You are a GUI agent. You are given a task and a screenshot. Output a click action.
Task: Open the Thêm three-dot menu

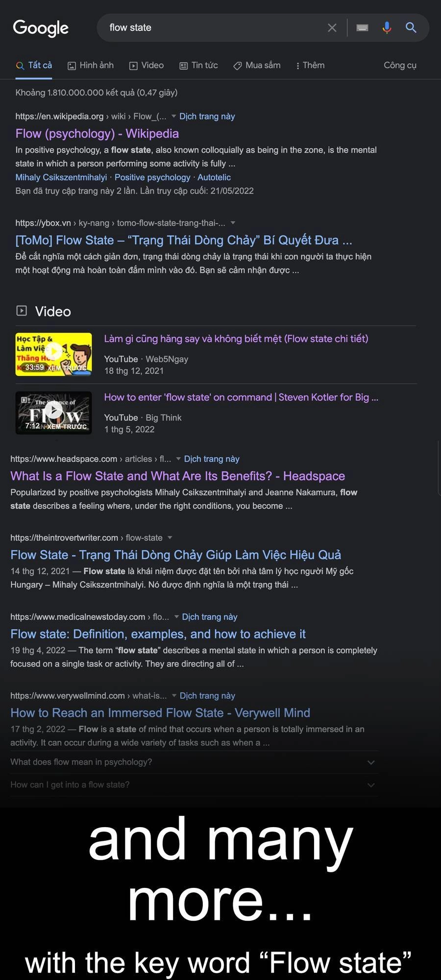coord(310,65)
